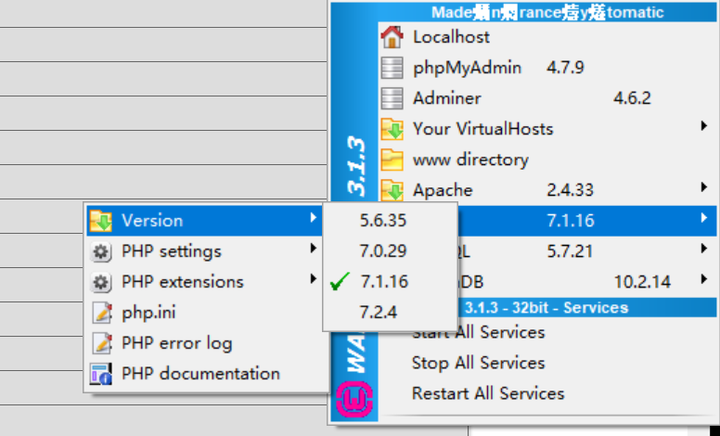
Task: Click the PHP error log icon
Action: point(101,343)
